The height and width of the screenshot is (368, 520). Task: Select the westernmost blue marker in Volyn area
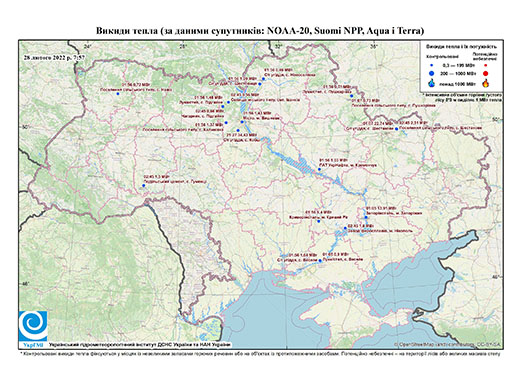[x=118, y=94]
